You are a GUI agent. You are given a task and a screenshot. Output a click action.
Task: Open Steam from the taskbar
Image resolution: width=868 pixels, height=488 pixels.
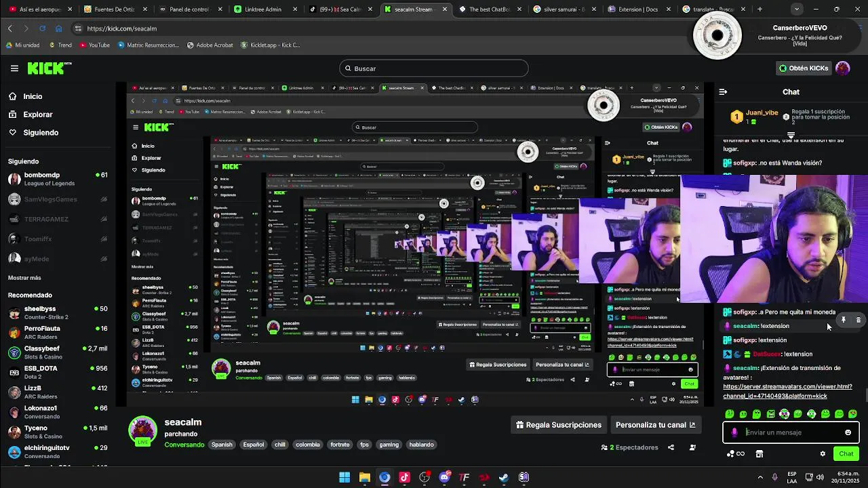(504, 477)
